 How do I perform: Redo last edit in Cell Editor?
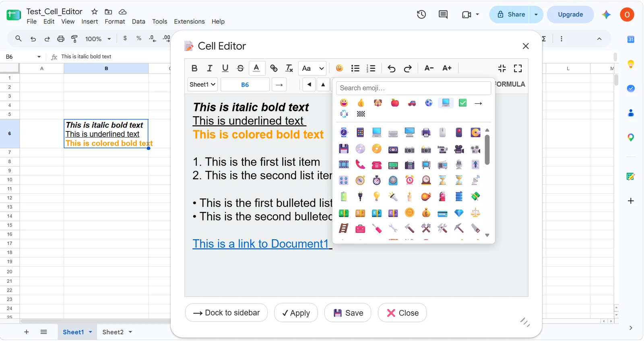tap(407, 68)
